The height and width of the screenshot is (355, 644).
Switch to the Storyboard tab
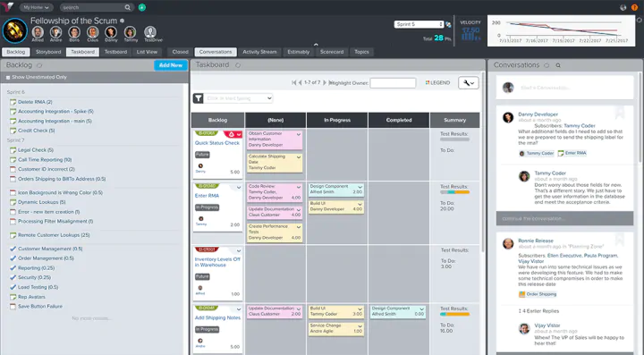click(48, 52)
